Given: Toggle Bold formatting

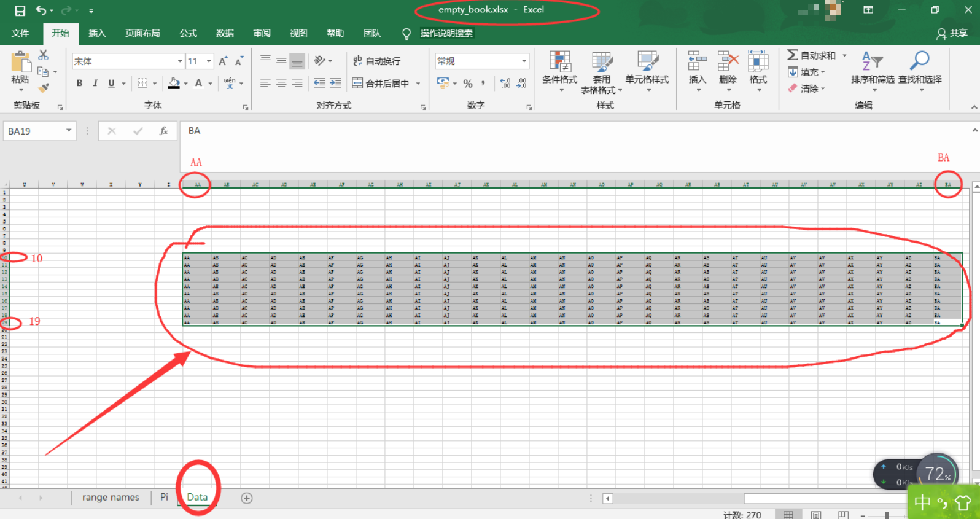Looking at the screenshot, I should (x=79, y=83).
